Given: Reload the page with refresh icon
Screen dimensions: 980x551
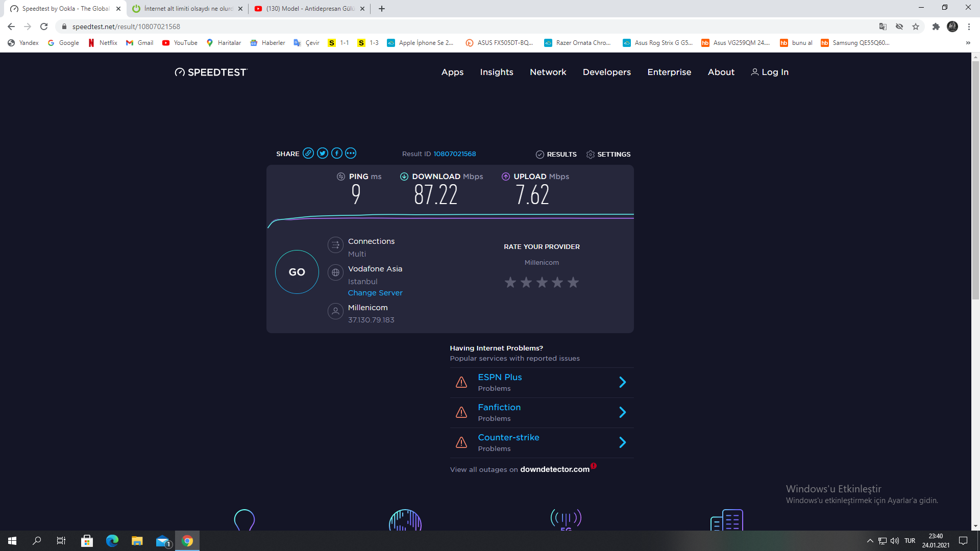Looking at the screenshot, I should tap(44, 27).
